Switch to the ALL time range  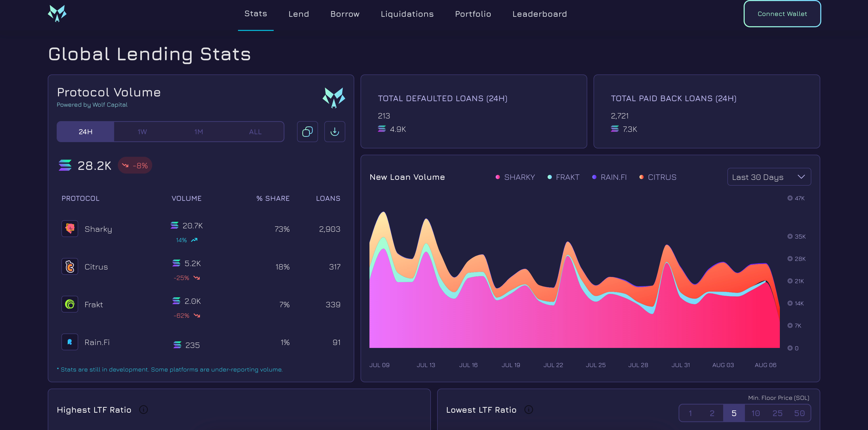click(x=255, y=132)
